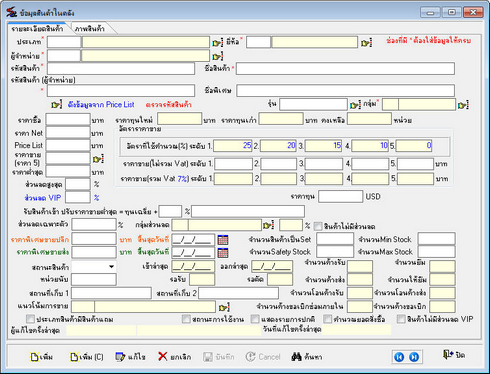The width and height of the screenshot is (490, 374).
Task: Click the ราคา Net input field
Action: coord(68,132)
